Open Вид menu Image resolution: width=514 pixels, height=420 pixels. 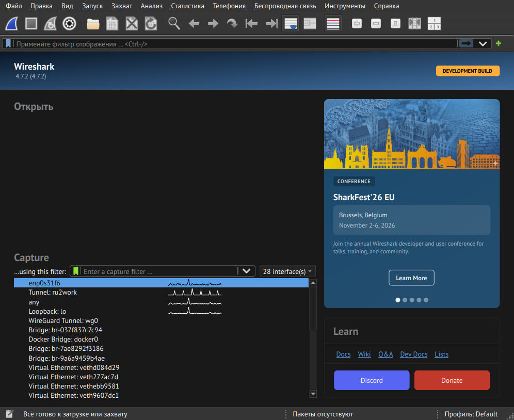point(67,6)
